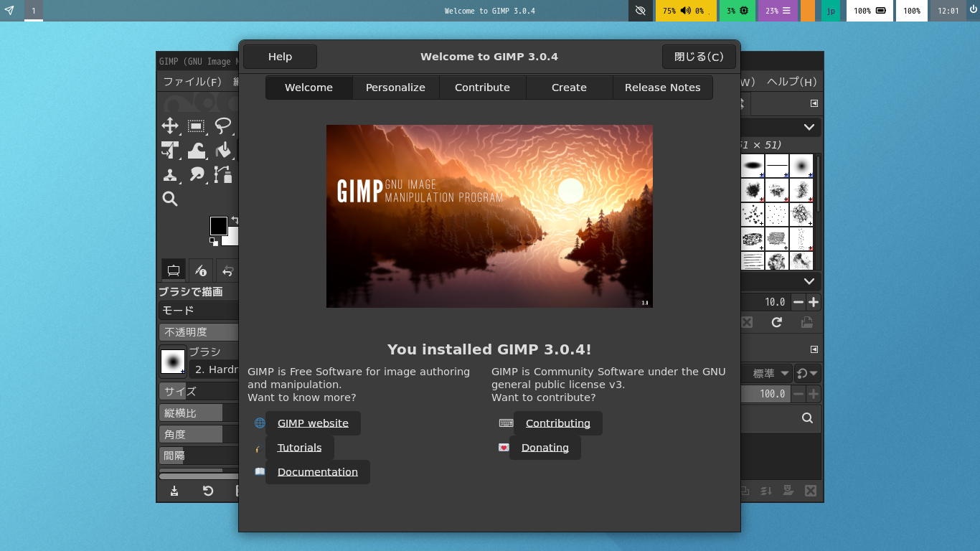Click the Help button in Welcome dialog
Screen dimensions: 980x551
tap(280, 57)
